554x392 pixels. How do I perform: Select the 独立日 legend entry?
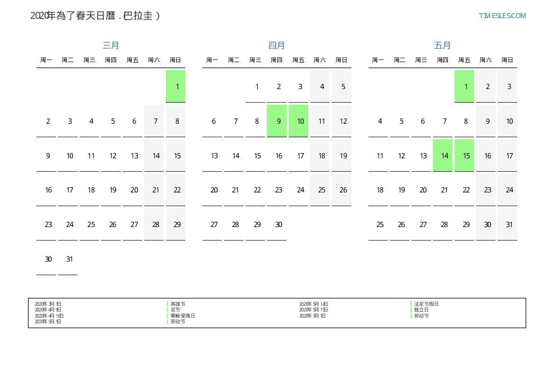[421, 310]
